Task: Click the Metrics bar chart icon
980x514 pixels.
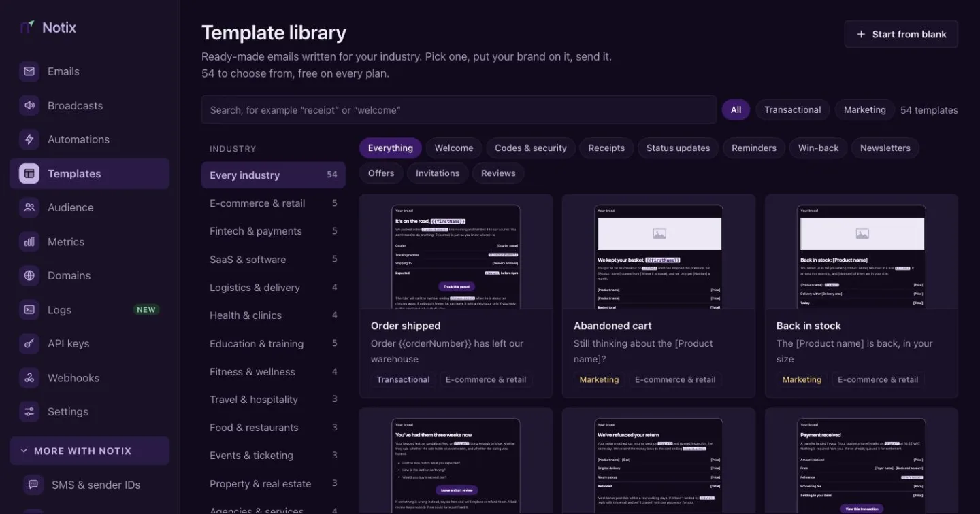Action: click(x=29, y=241)
